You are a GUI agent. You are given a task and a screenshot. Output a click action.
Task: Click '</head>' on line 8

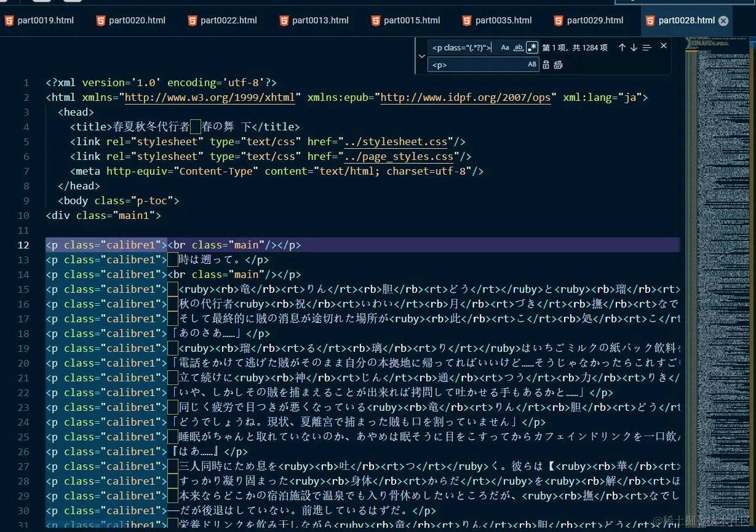[79, 186]
